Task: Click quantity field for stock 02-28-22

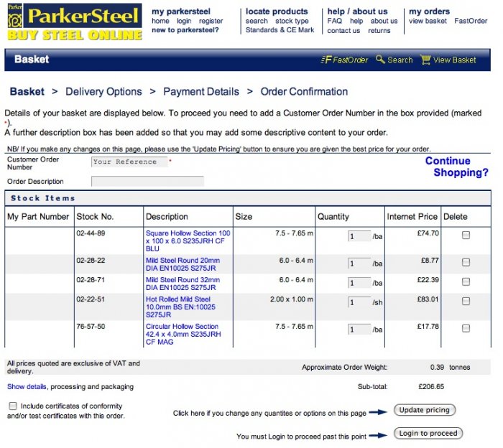Action: pos(359,263)
